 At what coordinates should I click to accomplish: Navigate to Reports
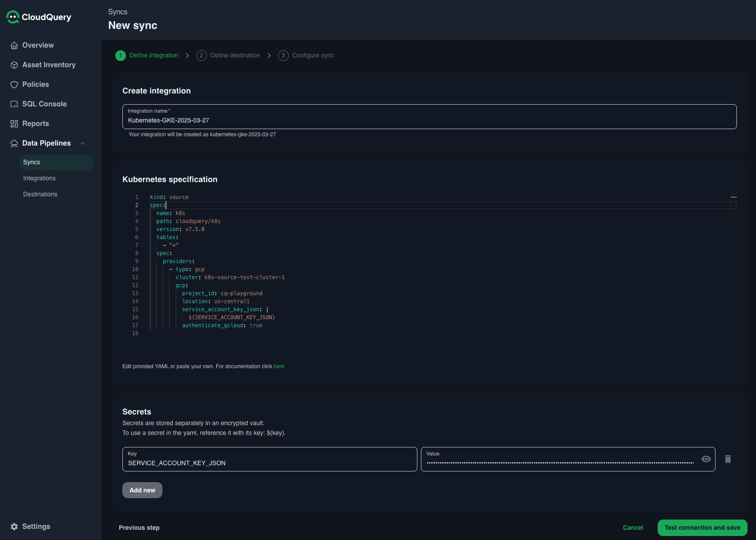[36, 124]
